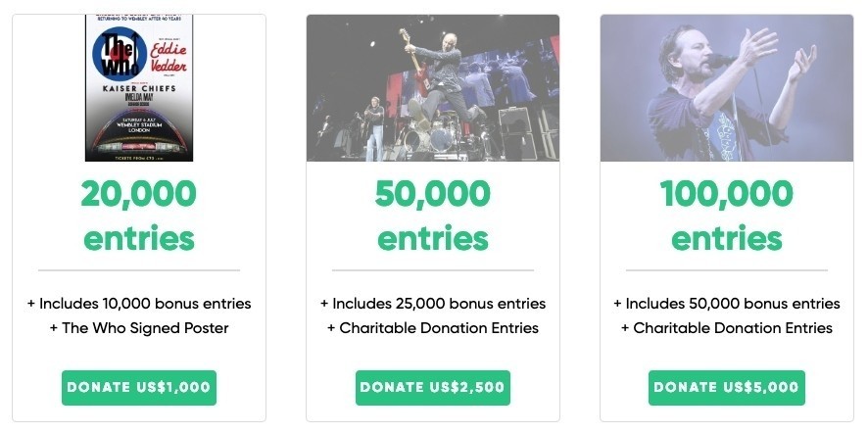868x434 pixels.
Task: Click the Donate US$5,000 button
Action: tap(727, 388)
